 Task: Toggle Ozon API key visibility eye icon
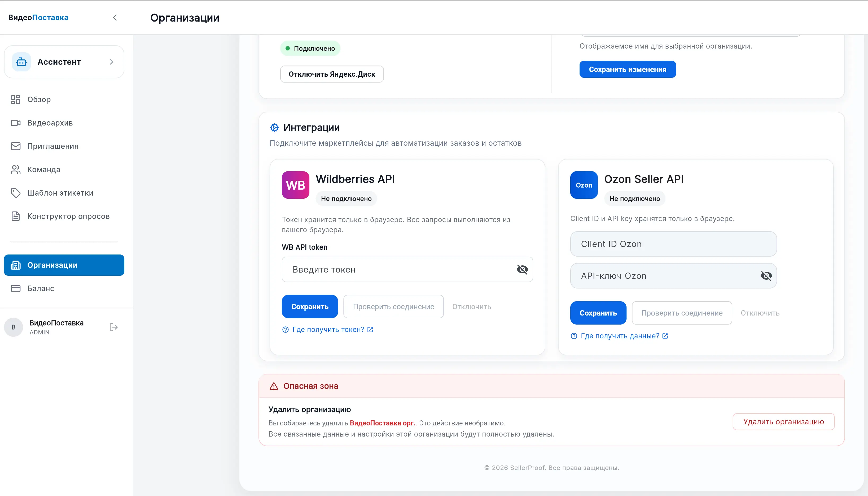click(x=766, y=276)
